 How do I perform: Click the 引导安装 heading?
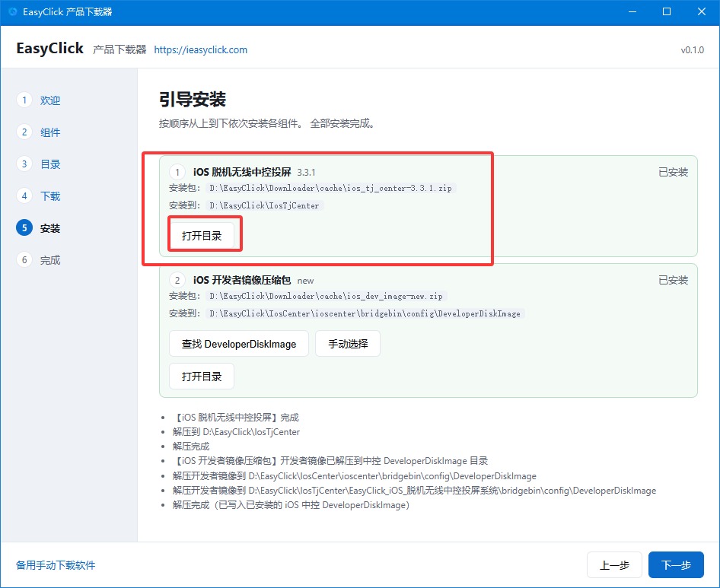pyautogui.click(x=193, y=99)
